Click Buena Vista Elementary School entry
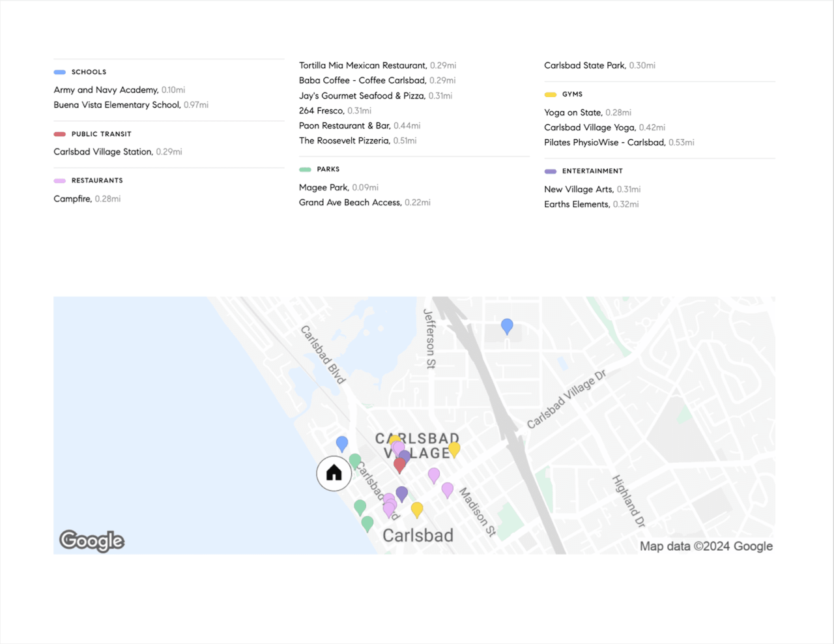Viewport: 834px width, 644px height. tap(131, 105)
